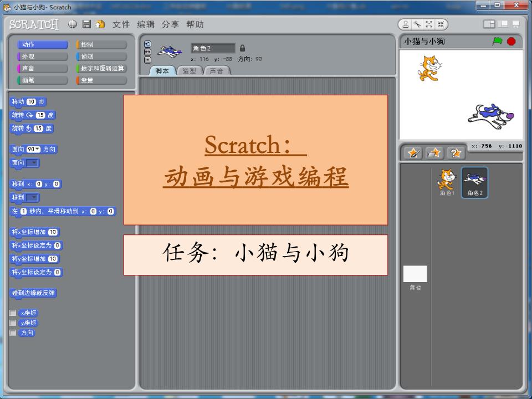Click x value in 移到 x y block

click(x=39, y=184)
